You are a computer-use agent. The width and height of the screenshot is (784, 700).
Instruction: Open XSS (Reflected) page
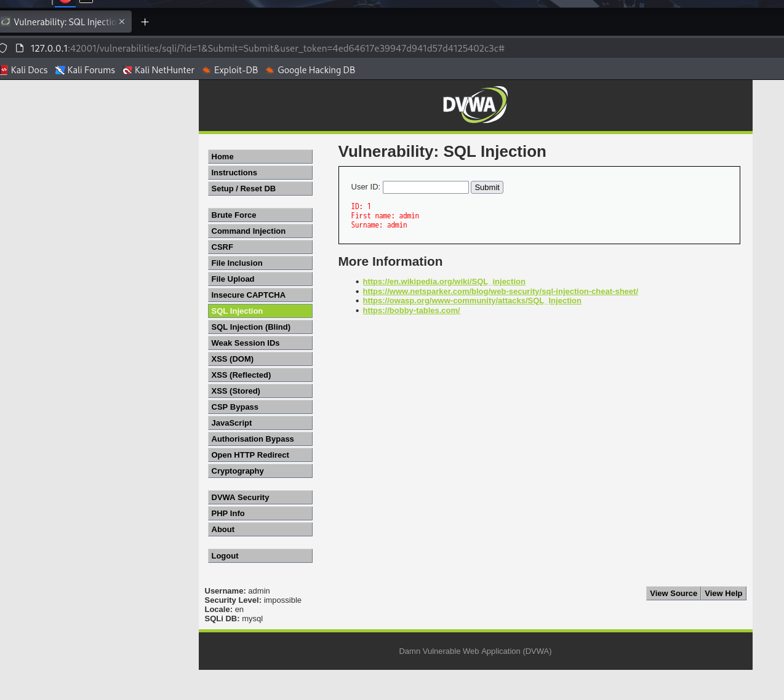click(x=260, y=375)
